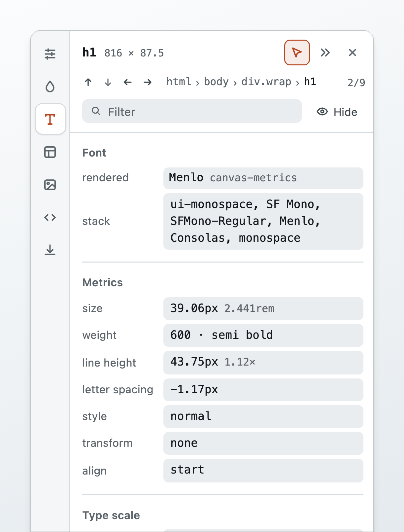This screenshot has height=532, width=404.
Task: Hide the element with eye toggle
Action: click(x=337, y=112)
